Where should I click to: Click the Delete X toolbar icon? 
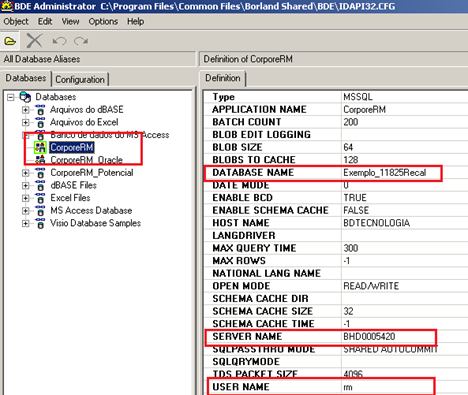click(34, 41)
